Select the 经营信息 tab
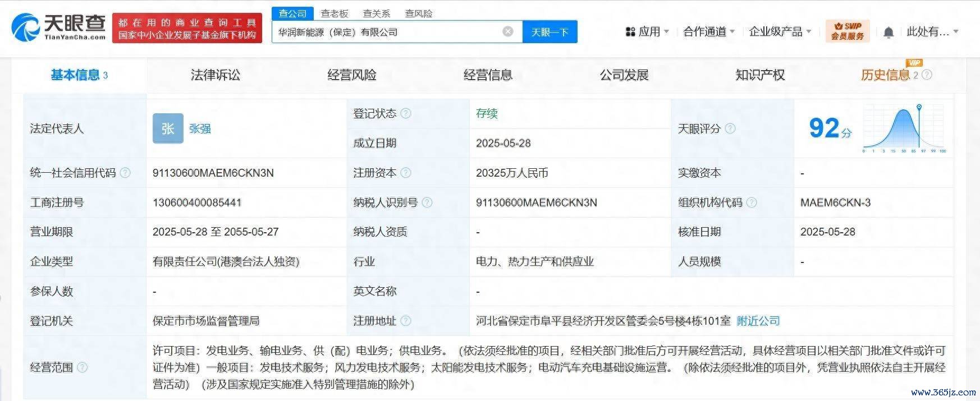Viewport: 980px width, 401px height. click(x=488, y=75)
